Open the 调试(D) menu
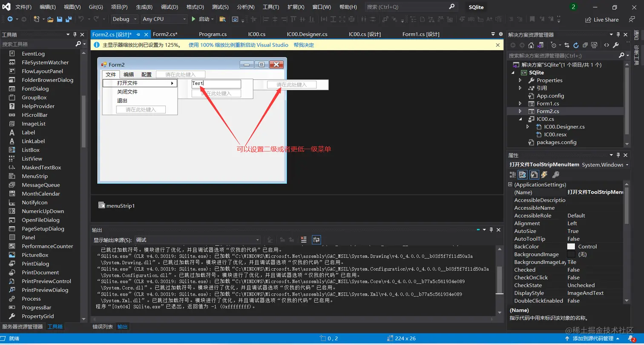 tap(169, 7)
